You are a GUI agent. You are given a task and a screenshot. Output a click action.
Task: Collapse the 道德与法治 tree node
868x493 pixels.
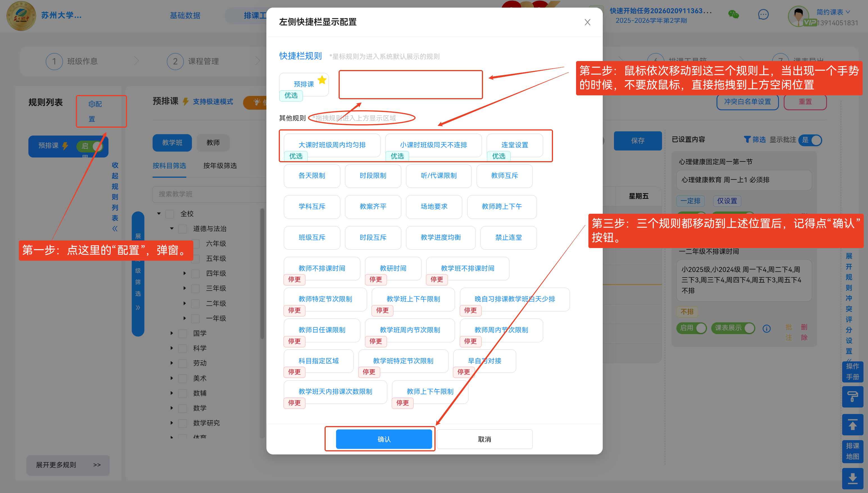171,229
